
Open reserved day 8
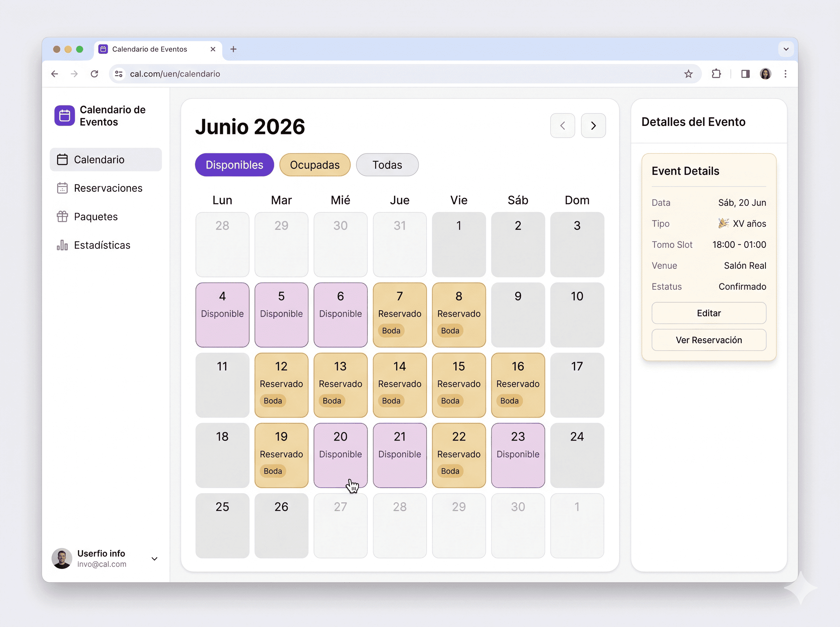(459, 315)
